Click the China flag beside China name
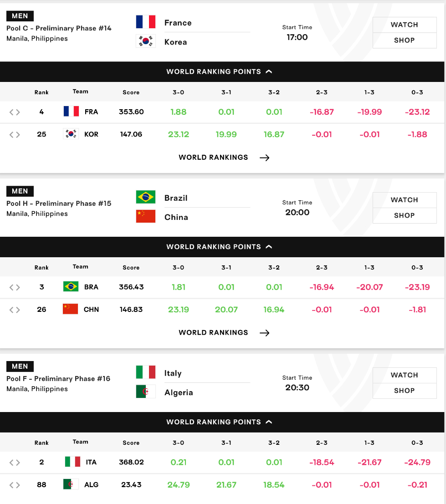446x504 pixels. 146,216
